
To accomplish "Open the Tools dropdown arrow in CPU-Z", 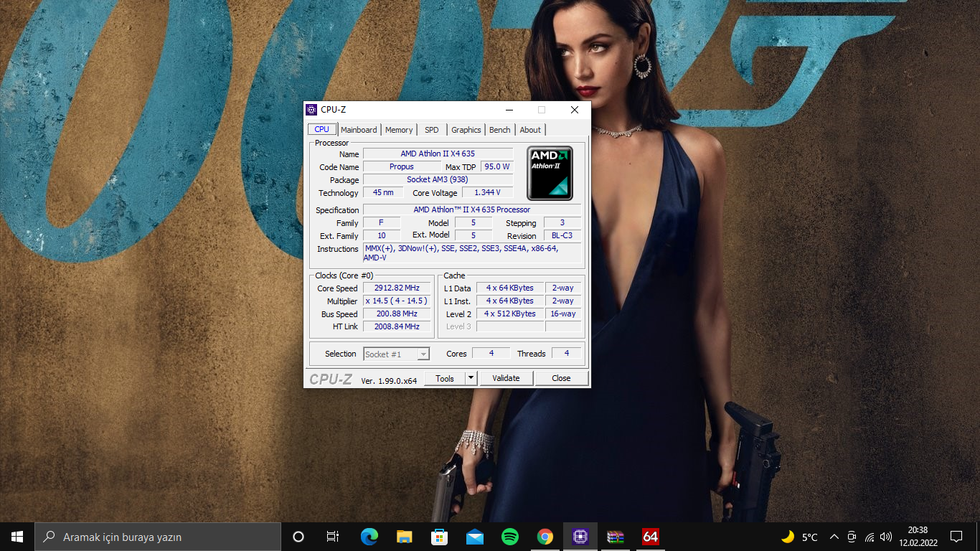I will [x=471, y=378].
